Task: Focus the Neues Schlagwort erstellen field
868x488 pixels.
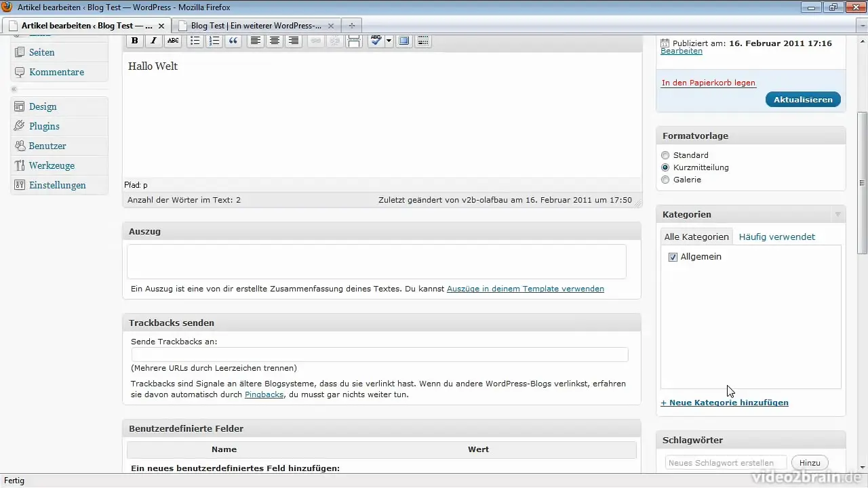Action: tap(726, 463)
